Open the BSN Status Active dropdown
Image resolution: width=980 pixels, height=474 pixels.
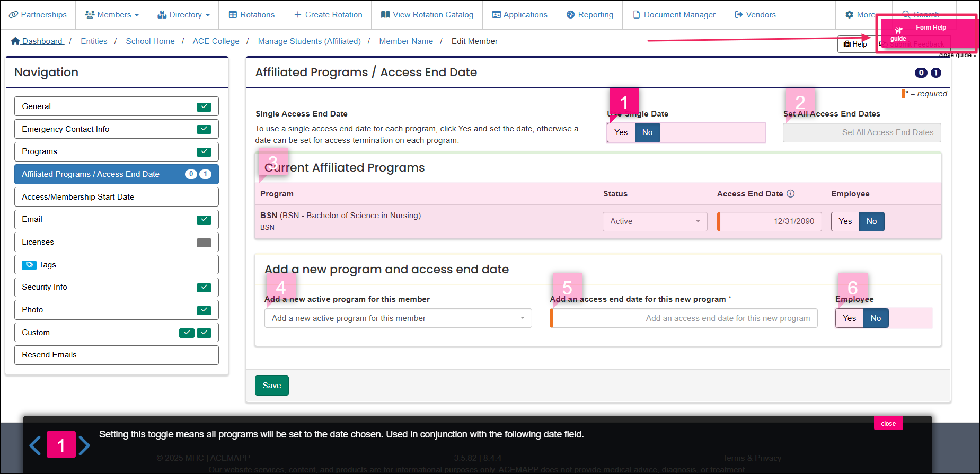[x=655, y=221]
